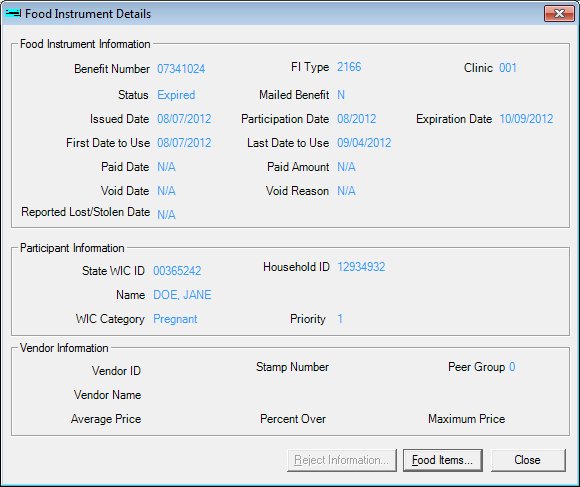Click the Clinic value 001
The width and height of the screenshot is (580, 487).
[508, 68]
